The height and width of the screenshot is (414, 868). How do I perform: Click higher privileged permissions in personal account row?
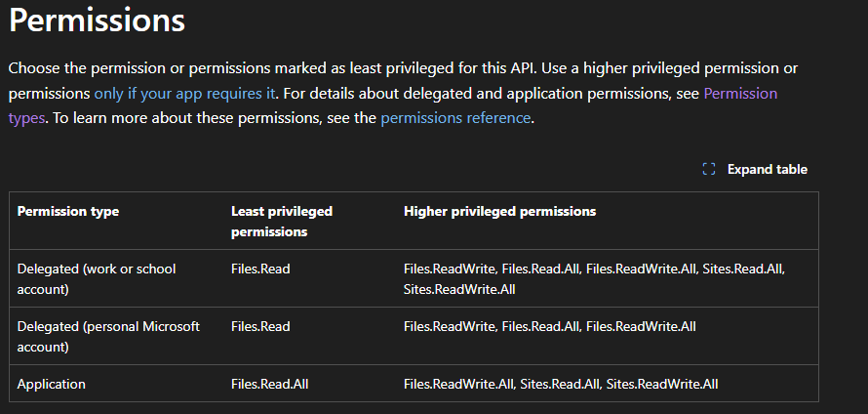point(549,326)
